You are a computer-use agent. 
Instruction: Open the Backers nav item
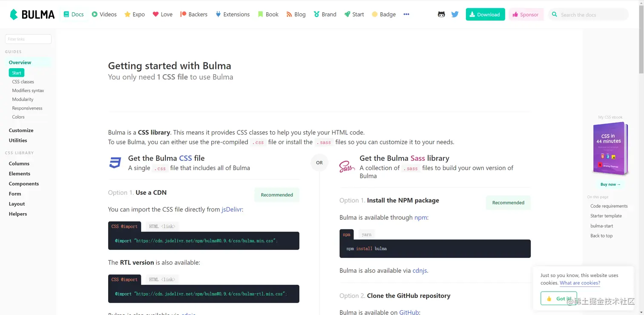click(194, 14)
